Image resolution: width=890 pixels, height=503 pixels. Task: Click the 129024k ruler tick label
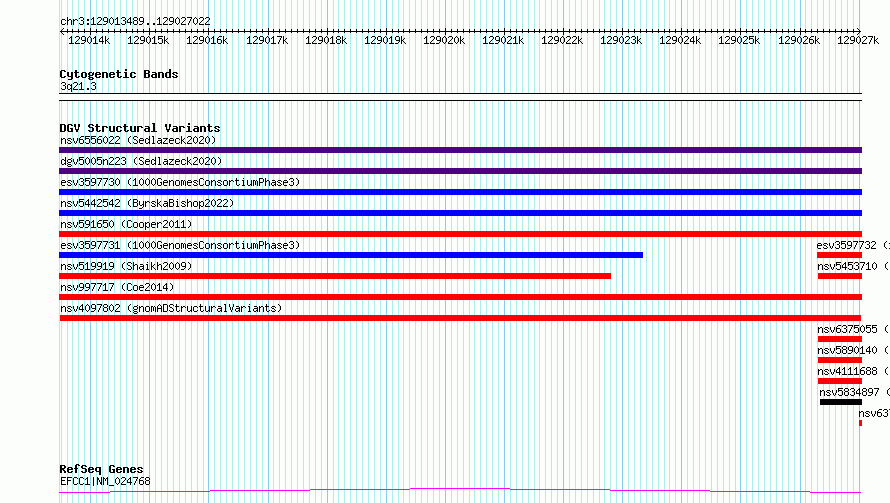tap(680, 40)
